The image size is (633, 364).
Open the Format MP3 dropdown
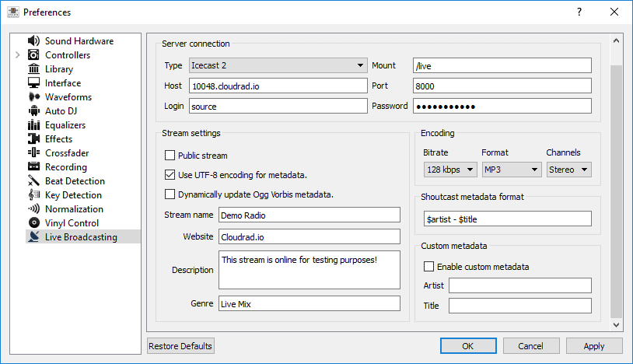click(x=512, y=170)
